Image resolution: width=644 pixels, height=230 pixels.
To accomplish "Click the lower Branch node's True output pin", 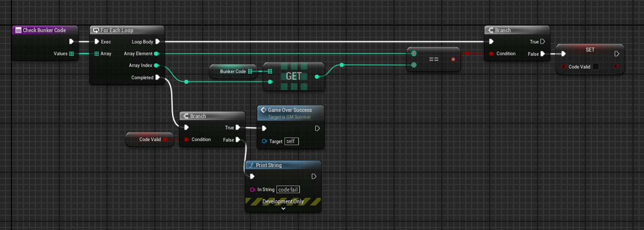I will [x=238, y=128].
